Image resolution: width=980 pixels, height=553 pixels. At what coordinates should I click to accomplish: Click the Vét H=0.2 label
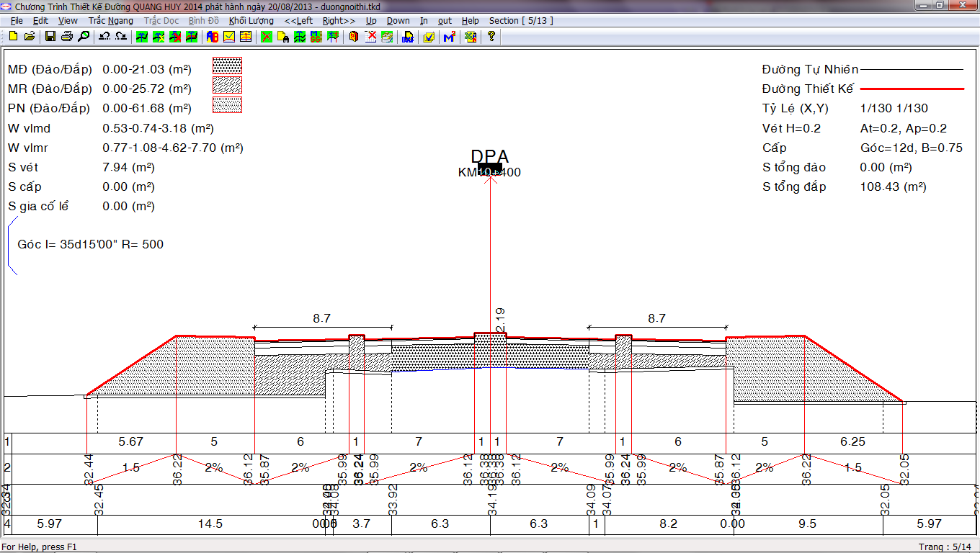[x=791, y=129]
